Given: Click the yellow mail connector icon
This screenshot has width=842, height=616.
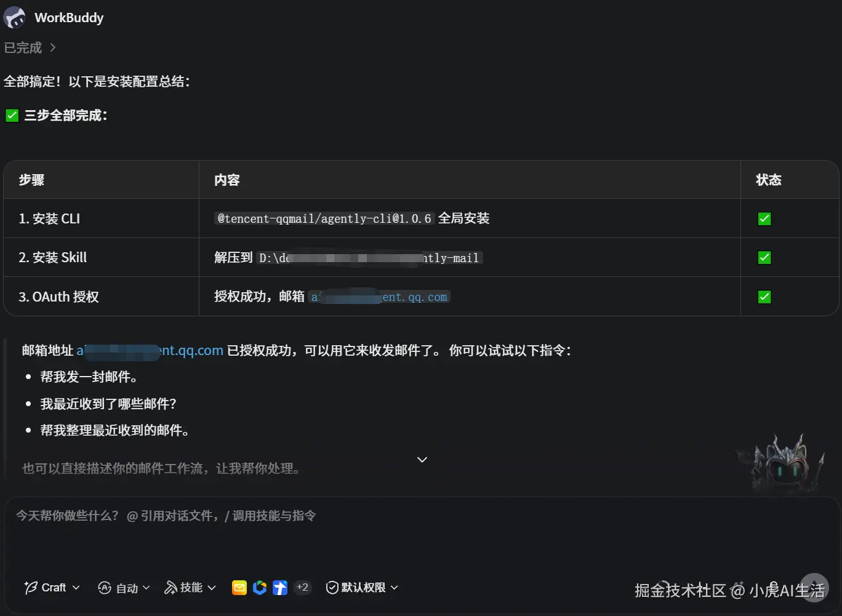Looking at the screenshot, I should 239,588.
